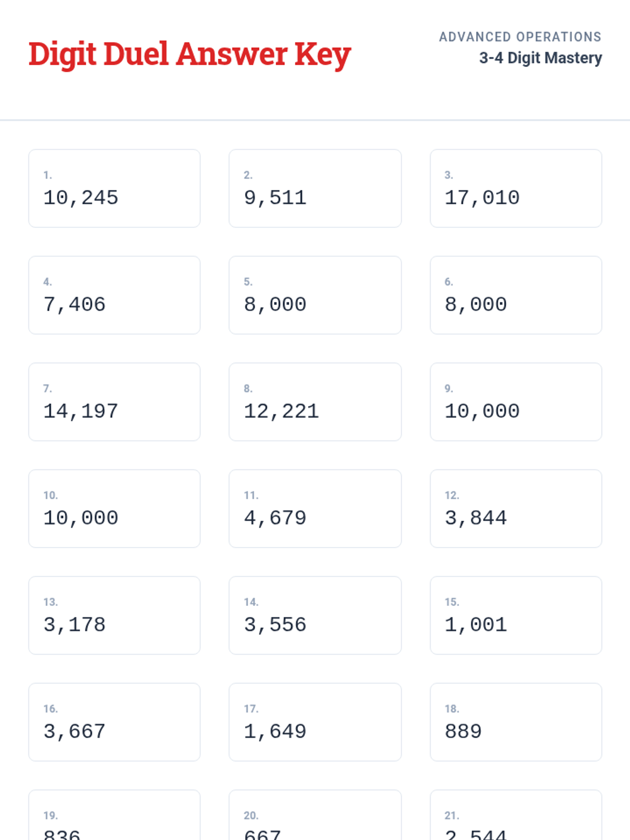The height and width of the screenshot is (840, 630).
Task: Click the Digit Duel Answer Key title
Action: click(x=190, y=54)
